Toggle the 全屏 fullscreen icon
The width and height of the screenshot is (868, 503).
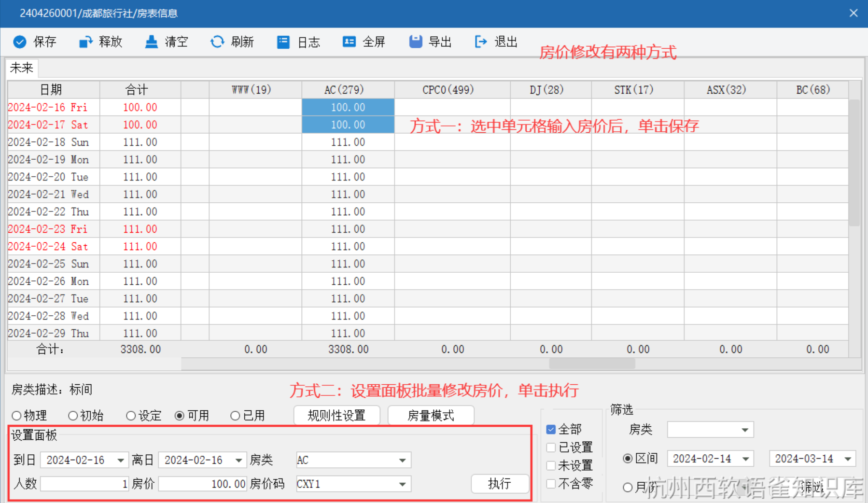pyautogui.click(x=349, y=42)
